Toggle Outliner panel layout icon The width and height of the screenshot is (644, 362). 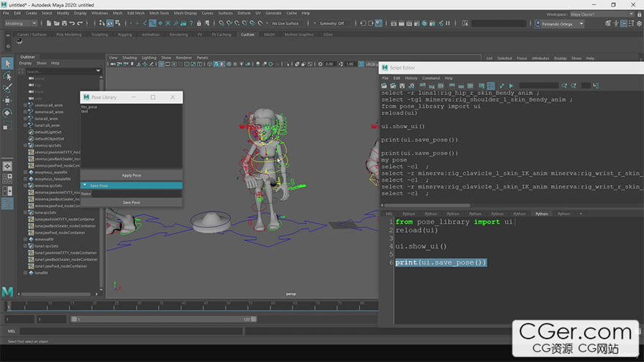[7, 203]
